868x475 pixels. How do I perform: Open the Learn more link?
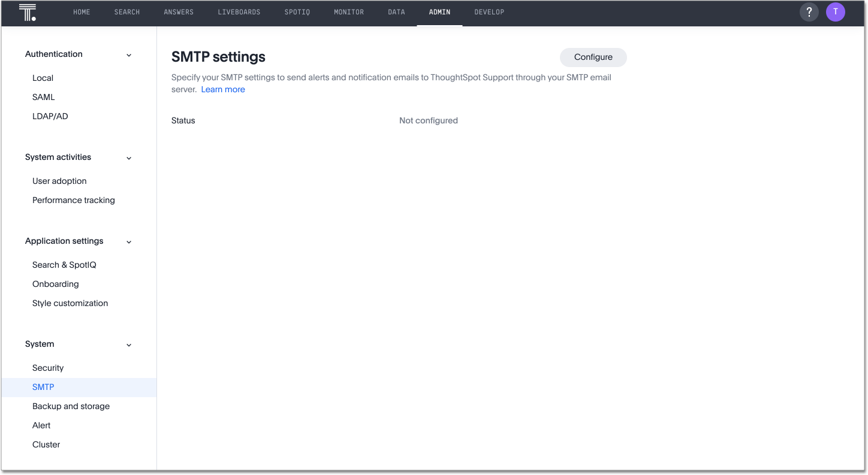(223, 89)
